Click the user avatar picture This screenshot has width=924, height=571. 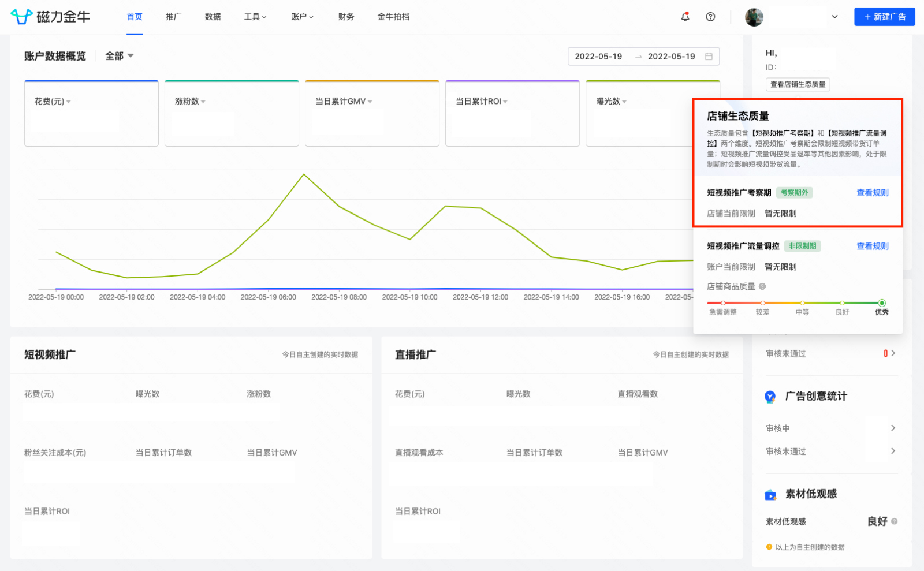coord(754,17)
